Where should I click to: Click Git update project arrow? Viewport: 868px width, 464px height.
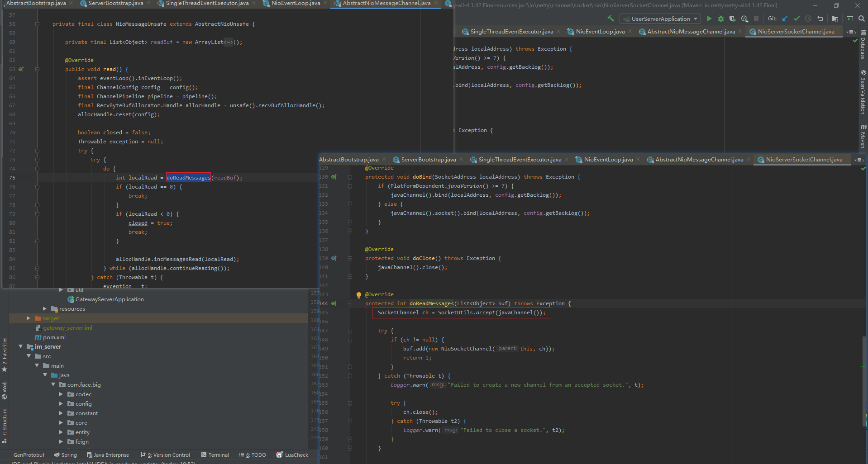click(785, 19)
